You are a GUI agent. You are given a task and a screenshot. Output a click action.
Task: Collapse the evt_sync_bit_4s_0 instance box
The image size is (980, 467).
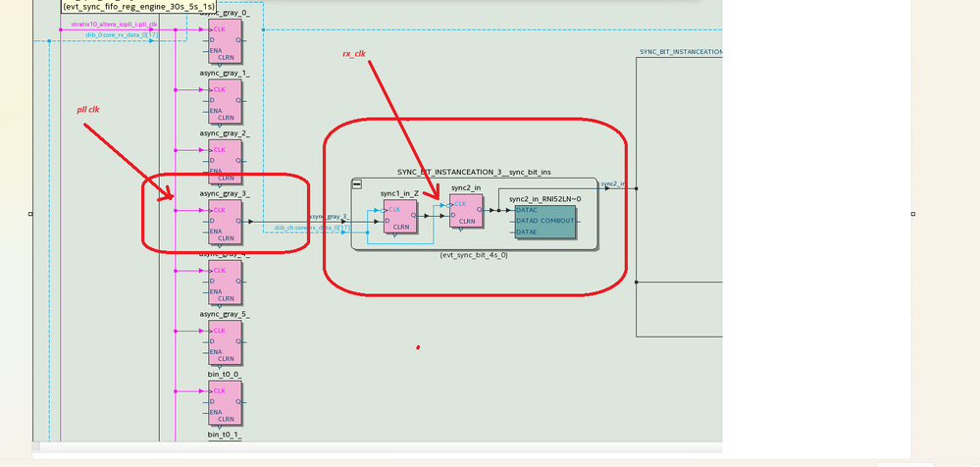click(357, 183)
